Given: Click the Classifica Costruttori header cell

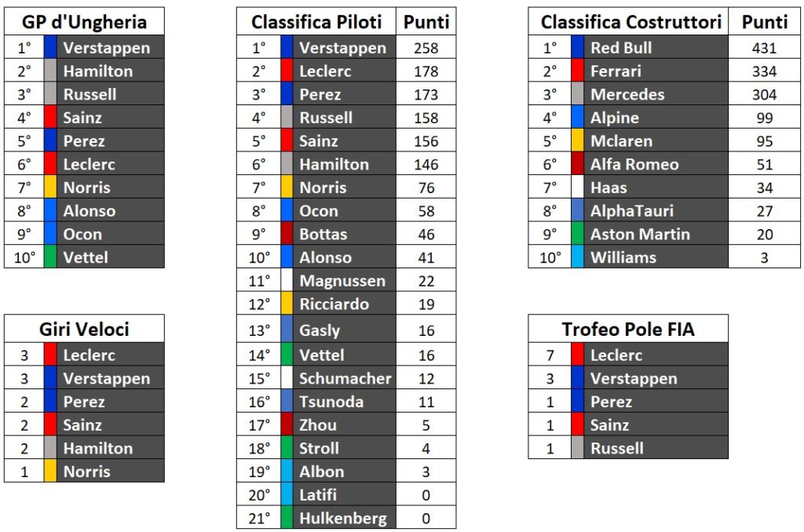Looking at the screenshot, I should (630, 22).
